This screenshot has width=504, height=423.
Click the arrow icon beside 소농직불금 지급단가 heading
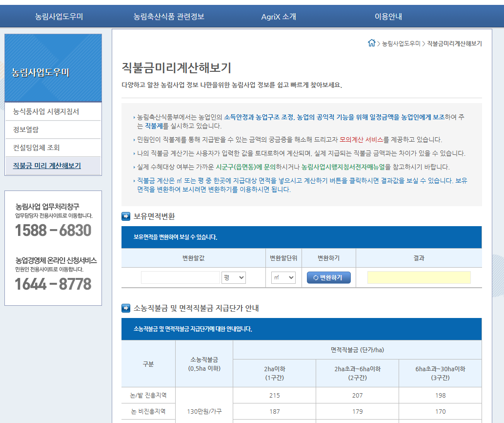point(125,307)
